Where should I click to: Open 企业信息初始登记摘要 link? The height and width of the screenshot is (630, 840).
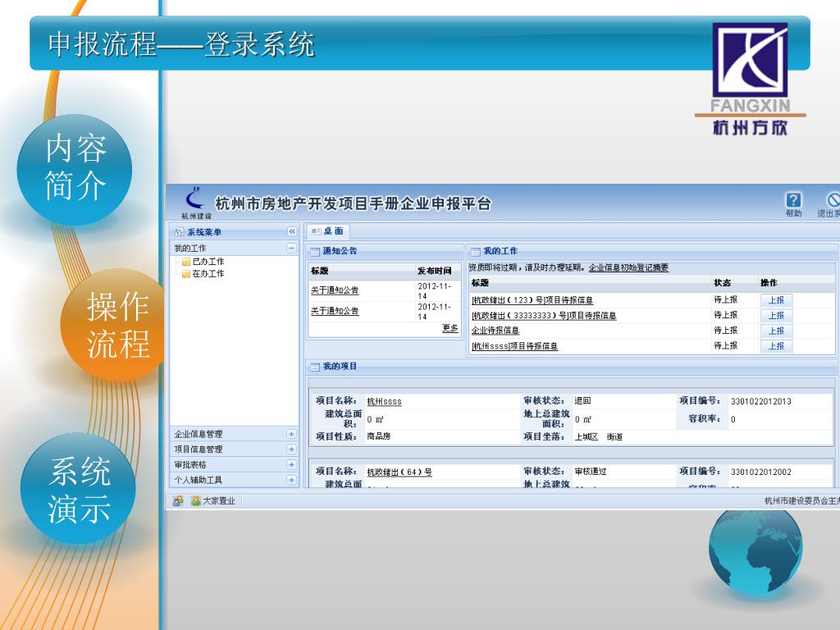tap(628, 267)
